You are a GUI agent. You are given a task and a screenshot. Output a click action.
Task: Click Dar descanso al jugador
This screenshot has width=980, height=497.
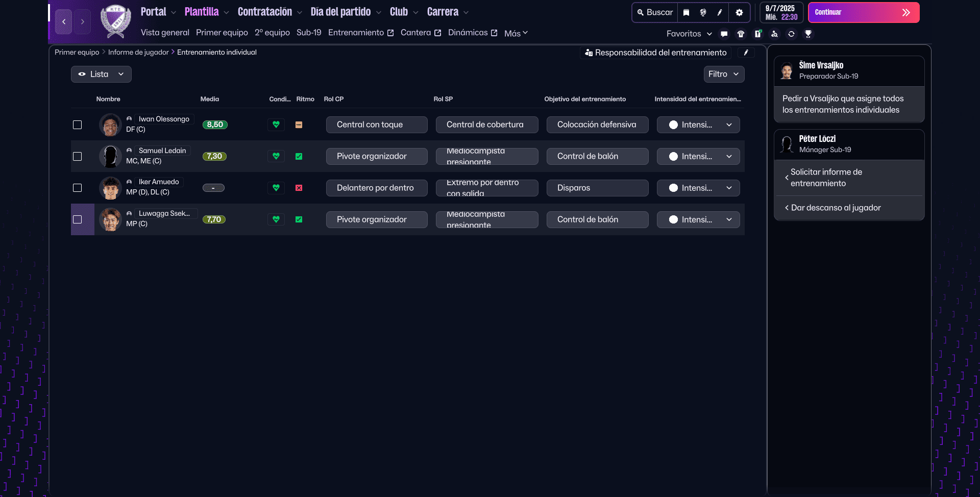click(836, 208)
